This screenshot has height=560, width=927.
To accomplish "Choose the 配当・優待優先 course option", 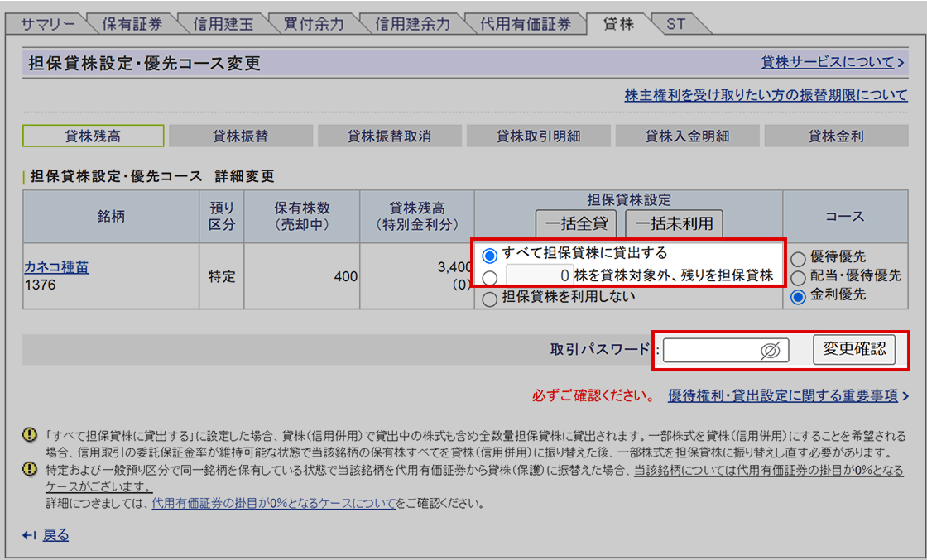I will click(799, 277).
